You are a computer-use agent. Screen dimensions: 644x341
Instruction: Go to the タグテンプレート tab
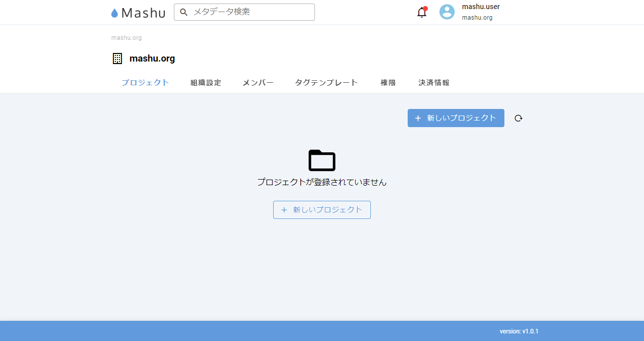click(x=327, y=83)
